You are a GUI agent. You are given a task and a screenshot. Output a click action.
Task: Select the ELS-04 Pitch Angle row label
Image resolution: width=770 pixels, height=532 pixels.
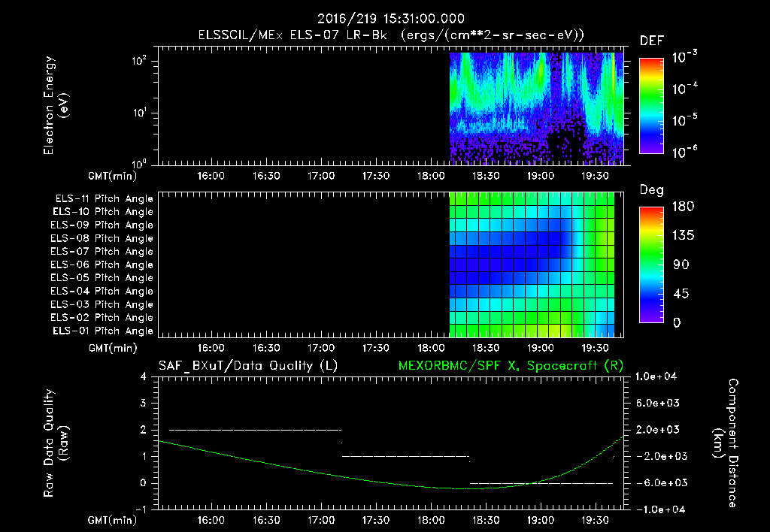click(102, 292)
